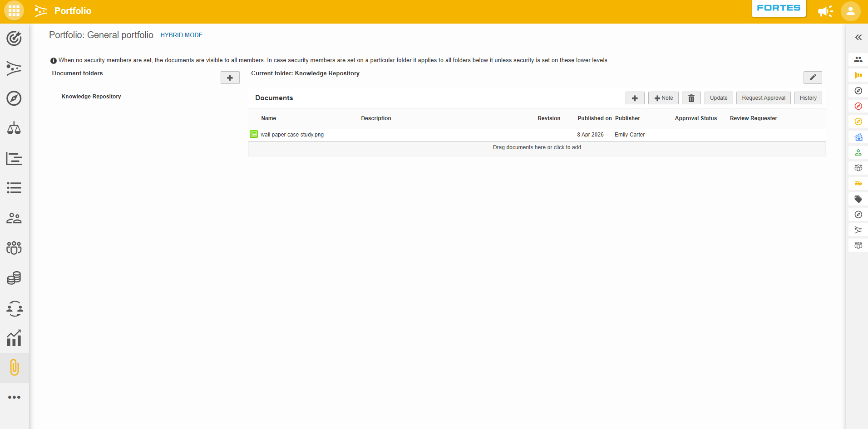The height and width of the screenshot is (429, 868).
Task: Click the HYBRID MODE link
Action: pyautogui.click(x=182, y=35)
